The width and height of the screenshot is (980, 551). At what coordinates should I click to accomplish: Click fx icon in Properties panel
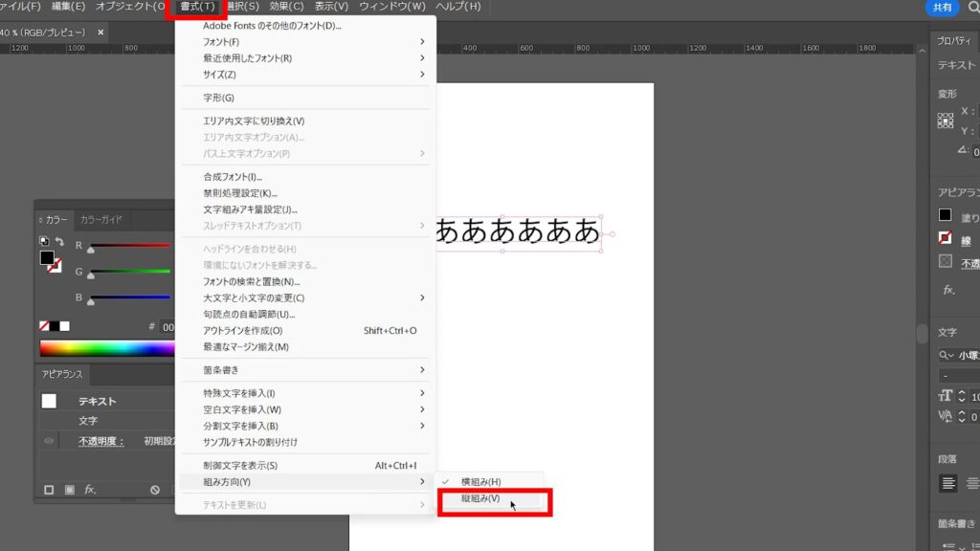[x=948, y=290]
